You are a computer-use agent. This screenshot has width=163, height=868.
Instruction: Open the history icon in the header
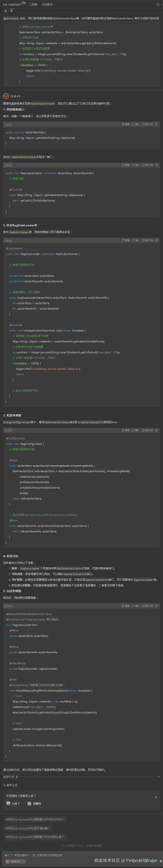[158, 4]
